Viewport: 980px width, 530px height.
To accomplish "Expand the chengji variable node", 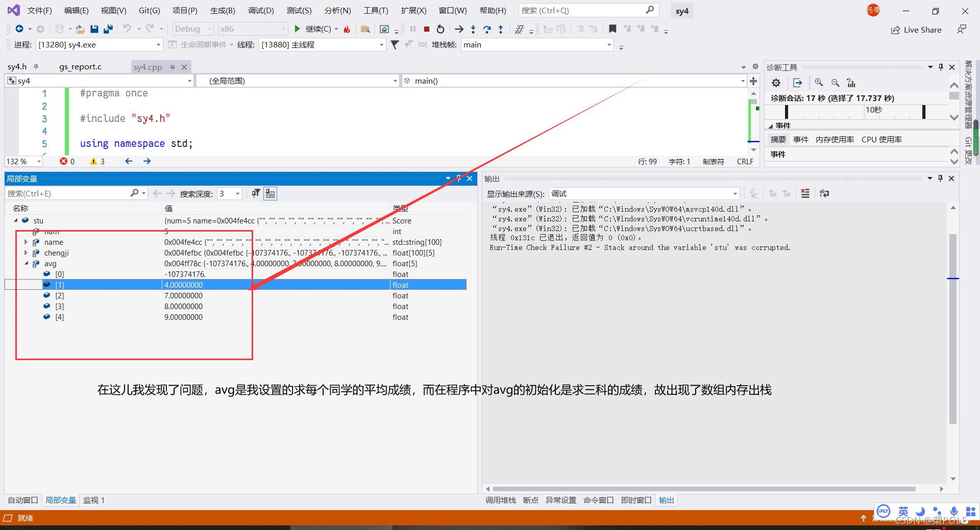I will tap(26, 253).
